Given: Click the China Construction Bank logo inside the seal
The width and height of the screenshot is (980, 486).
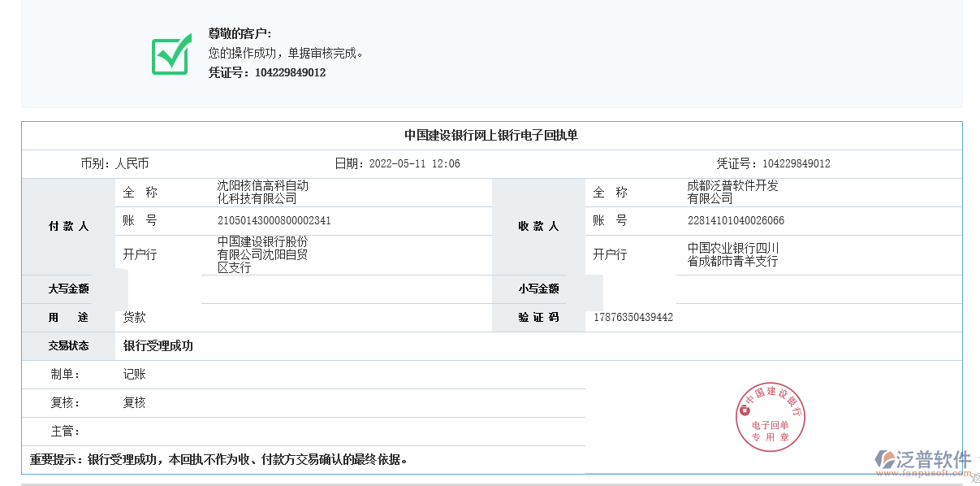Looking at the screenshot, I should [x=745, y=410].
